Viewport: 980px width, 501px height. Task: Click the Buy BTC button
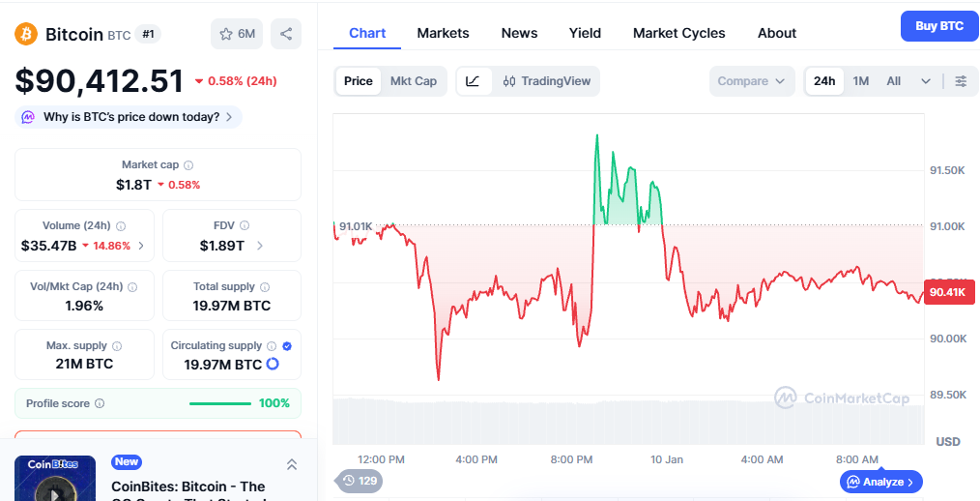click(938, 26)
